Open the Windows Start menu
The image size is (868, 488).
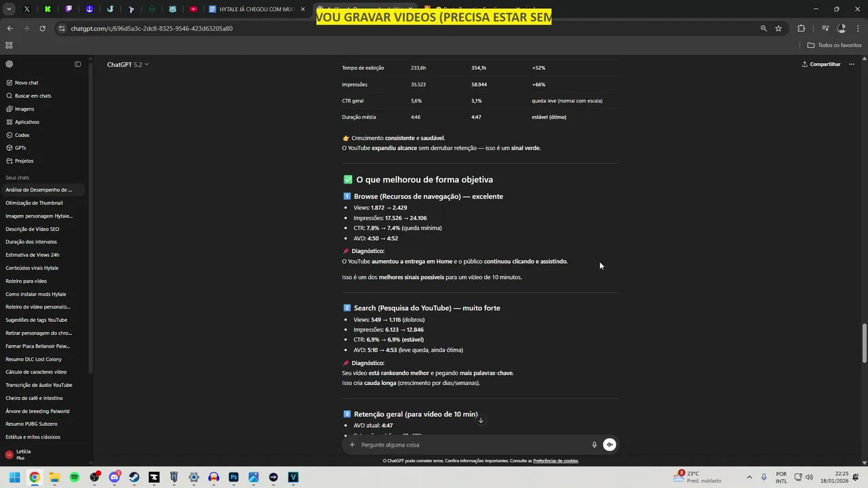point(14,477)
